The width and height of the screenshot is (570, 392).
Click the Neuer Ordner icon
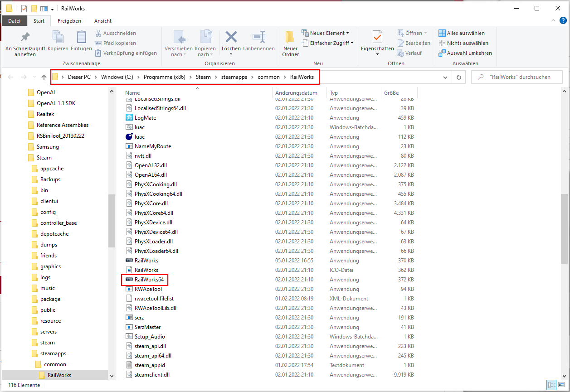pos(290,38)
